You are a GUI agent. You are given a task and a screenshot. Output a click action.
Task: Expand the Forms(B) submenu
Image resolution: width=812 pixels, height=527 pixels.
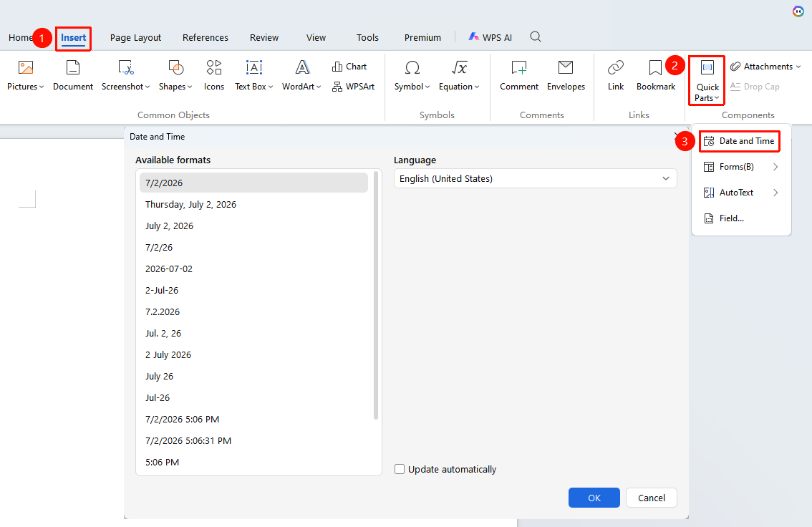[x=741, y=167]
